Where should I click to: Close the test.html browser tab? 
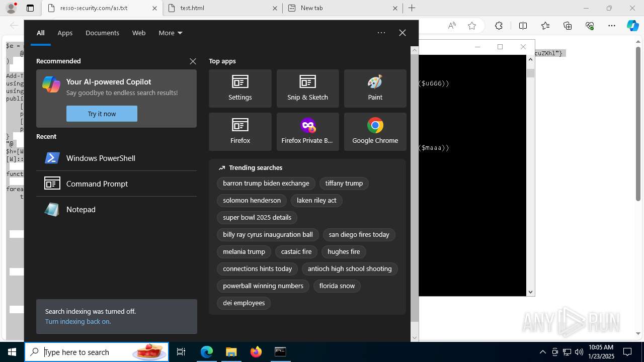coord(275,8)
